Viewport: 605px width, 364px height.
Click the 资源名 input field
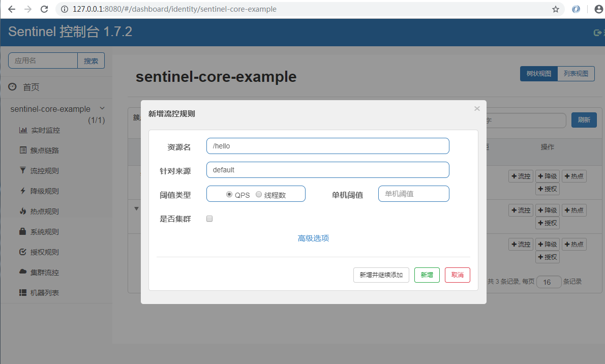pyautogui.click(x=327, y=146)
